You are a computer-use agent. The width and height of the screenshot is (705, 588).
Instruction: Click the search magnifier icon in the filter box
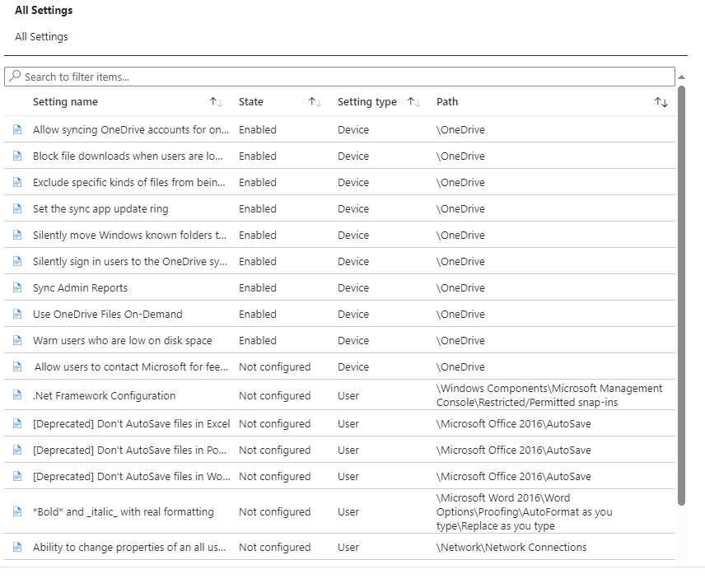(x=16, y=76)
